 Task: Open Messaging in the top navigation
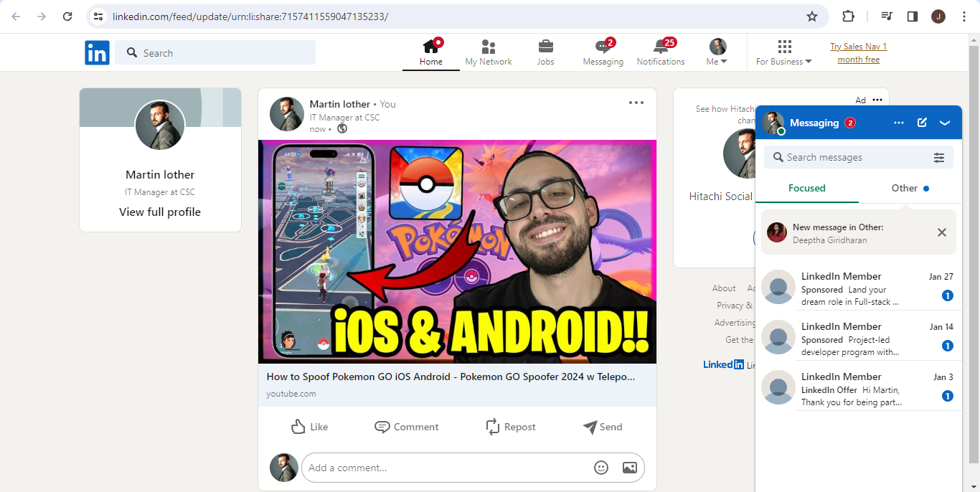coord(603,53)
